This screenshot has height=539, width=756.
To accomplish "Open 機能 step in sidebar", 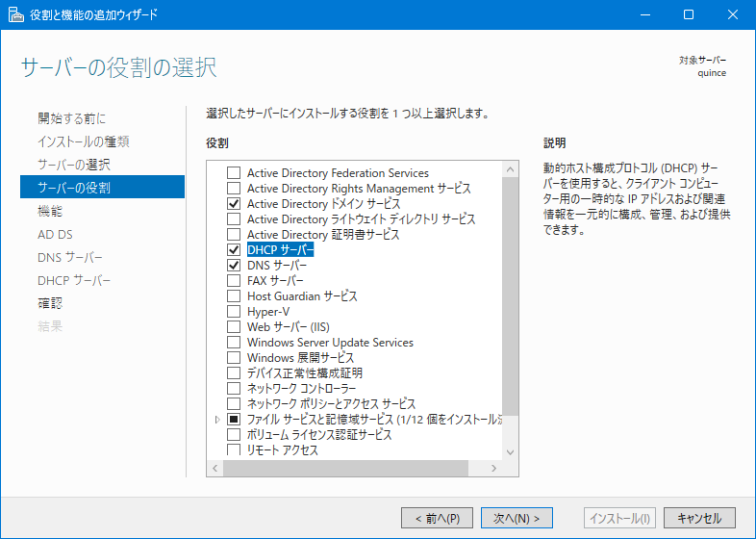I will pyautogui.click(x=50, y=211).
